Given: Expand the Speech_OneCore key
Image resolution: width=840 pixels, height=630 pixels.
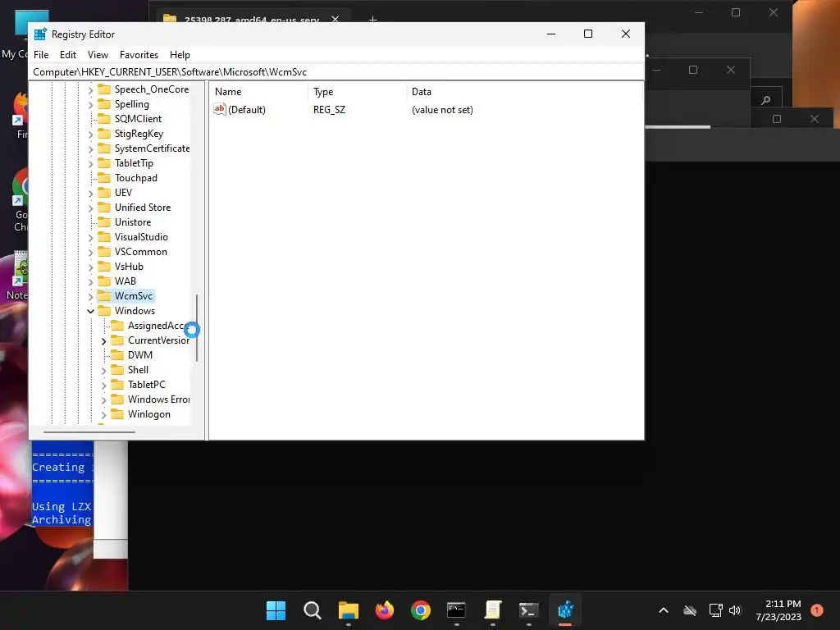Looking at the screenshot, I should pyautogui.click(x=90, y=90).
